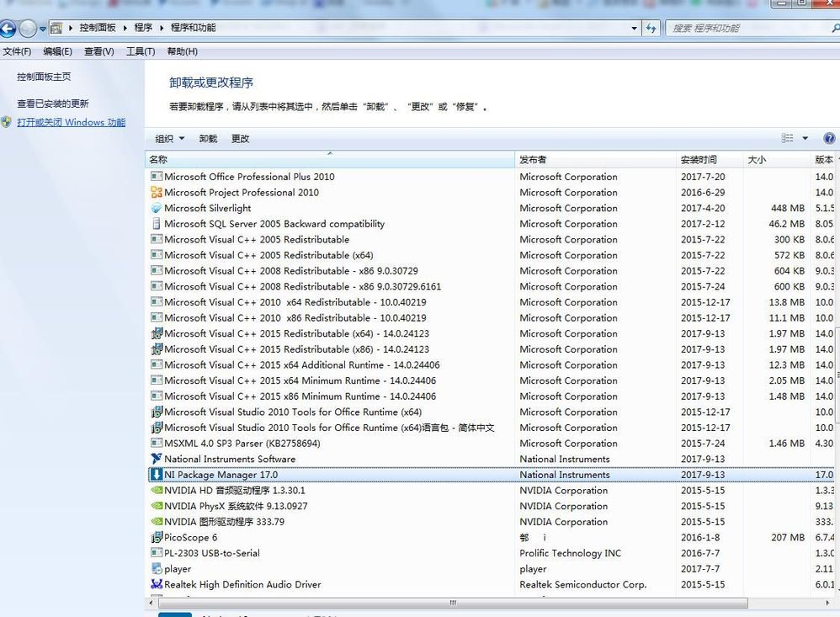Select Visual C++ 2008 Redistributable 9.0.30729.6161 row

click(x=492, y=286)
